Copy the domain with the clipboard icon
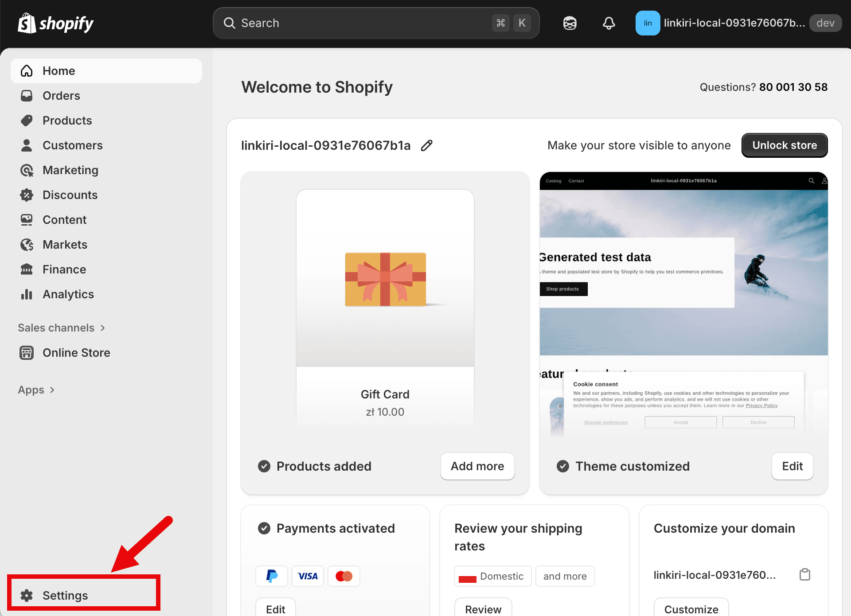This screenshot has height=616, width=851. 804,575
